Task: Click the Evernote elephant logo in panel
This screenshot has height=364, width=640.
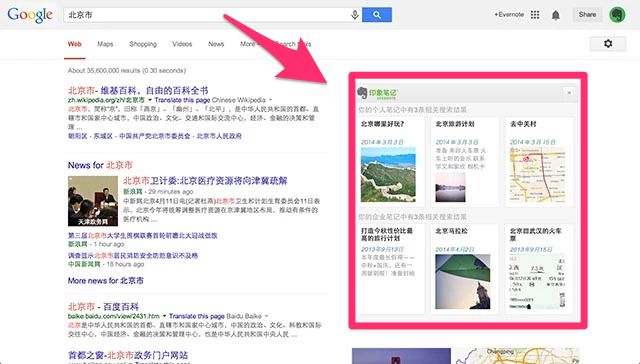Action: coord(362,93)
